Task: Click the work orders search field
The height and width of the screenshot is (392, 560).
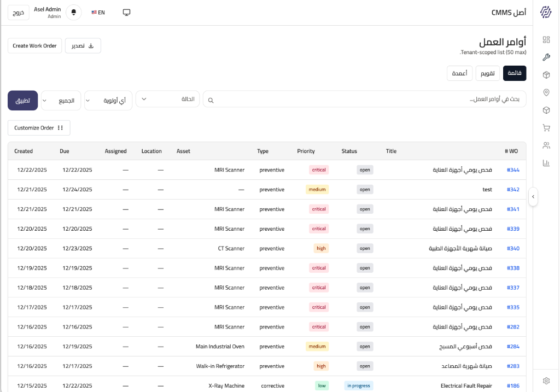Action: (364, 100)
